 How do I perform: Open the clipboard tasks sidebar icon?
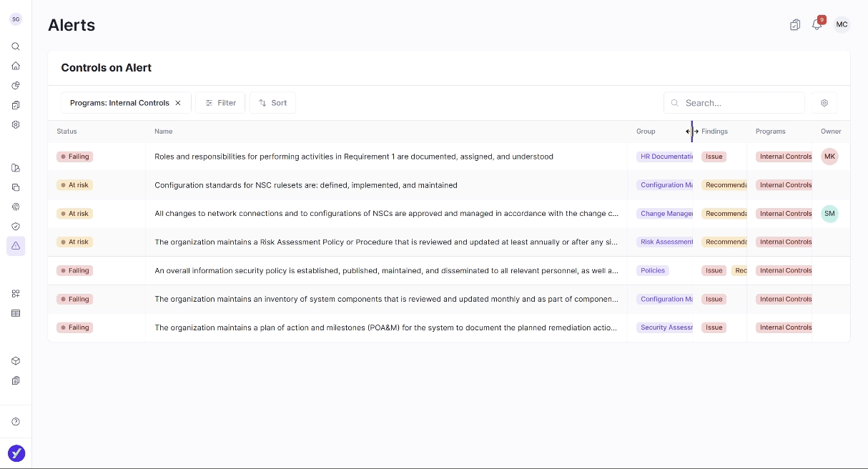pyautogui.click(x=16, y=105)
